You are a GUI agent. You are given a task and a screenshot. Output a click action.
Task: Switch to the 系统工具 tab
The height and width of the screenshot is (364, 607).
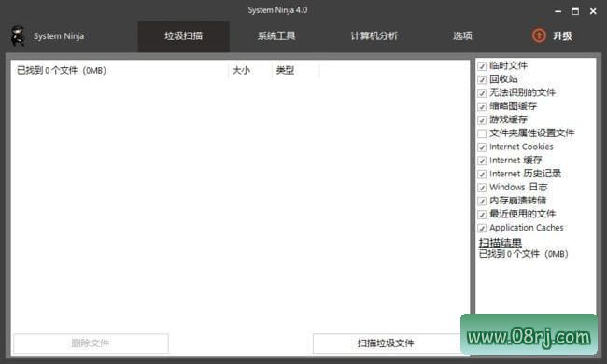coord(276,36)
